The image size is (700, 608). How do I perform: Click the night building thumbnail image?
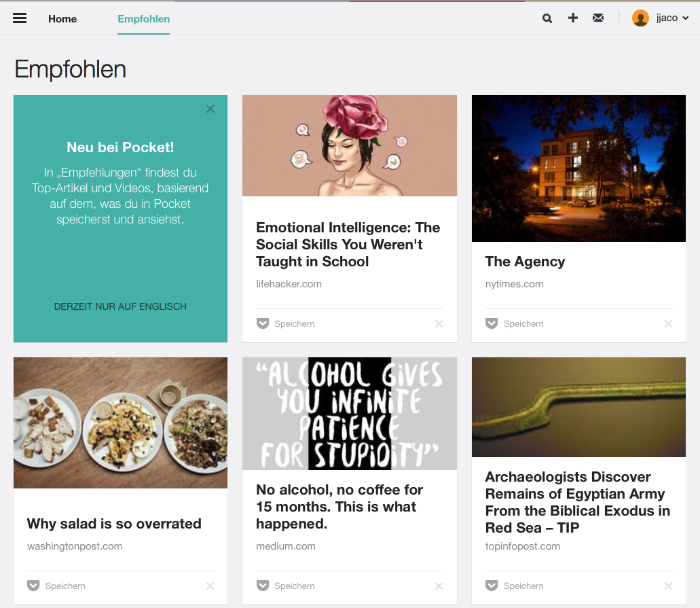click(578, 168)
